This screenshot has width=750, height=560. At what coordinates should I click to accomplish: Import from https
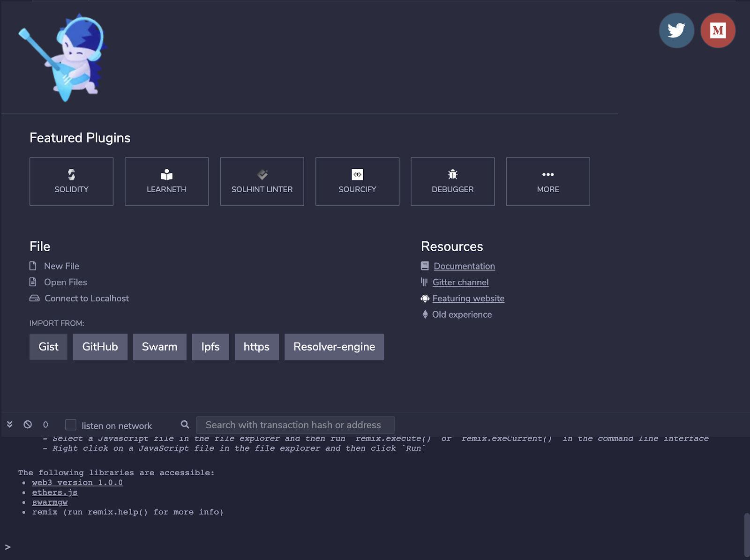point(257,347)
